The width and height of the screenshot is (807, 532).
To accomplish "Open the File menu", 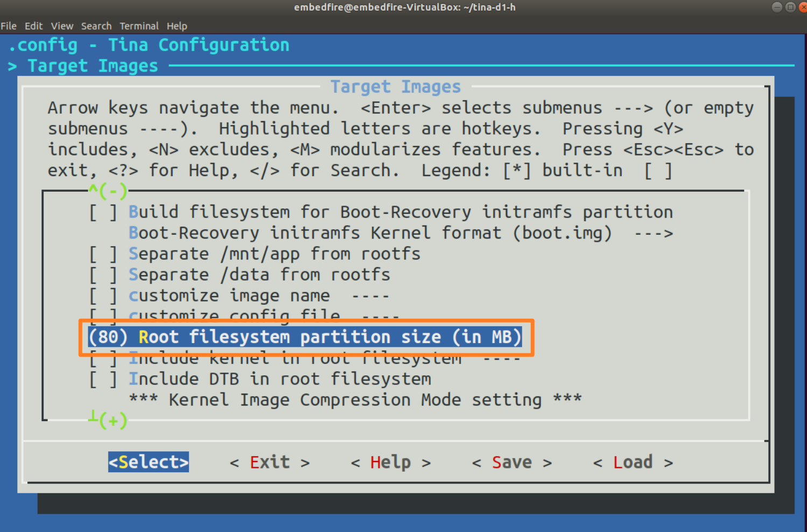I will 9,26.
